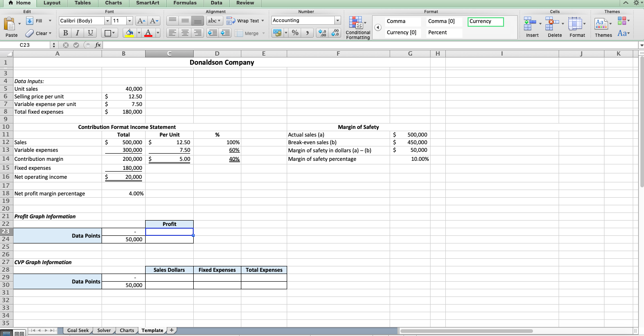This screenshot has height=336, width=644.
Task: Toggle center alignment on the cell
Action: [184, 32]
